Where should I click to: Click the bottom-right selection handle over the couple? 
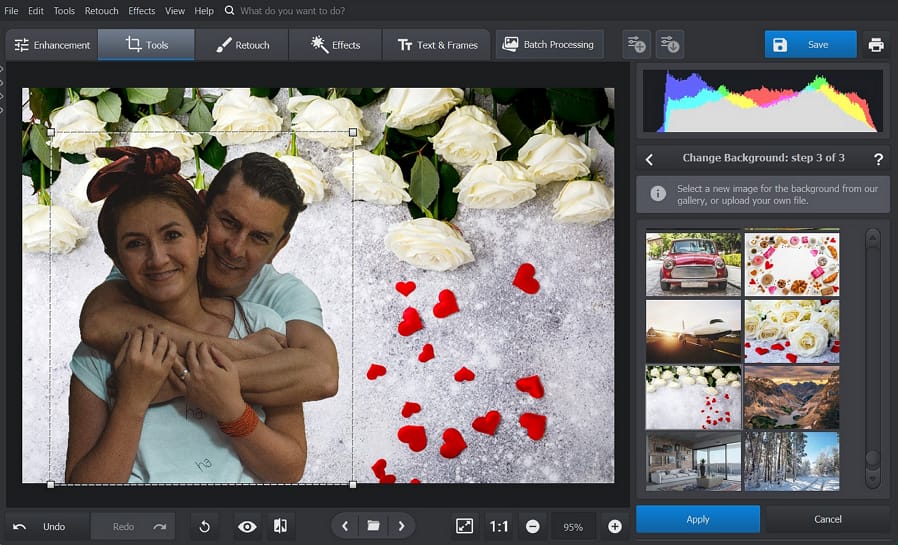pos(353,484)
